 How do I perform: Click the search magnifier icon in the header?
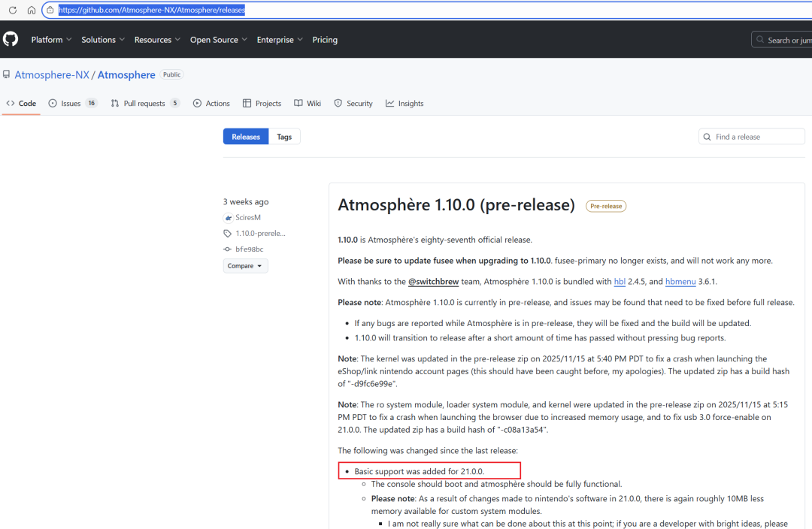point(759,39)
